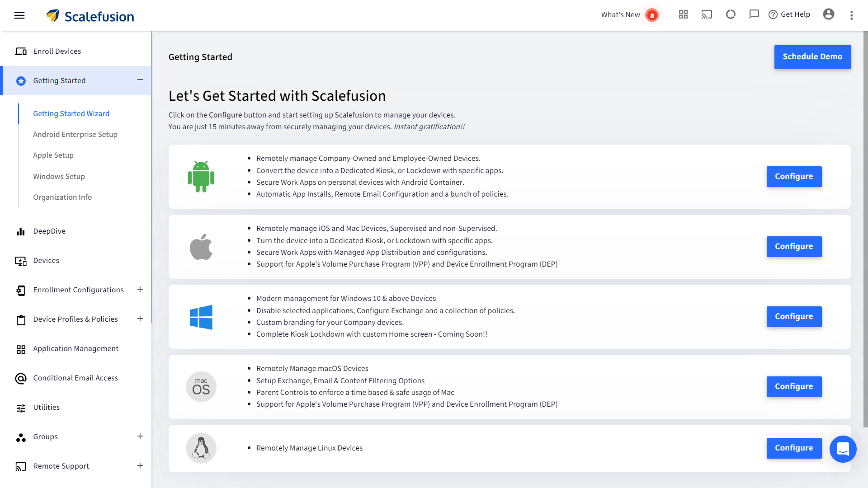This screenshot has width=868, height=488.
Task: Configure Windows device management
Action: 794,317
